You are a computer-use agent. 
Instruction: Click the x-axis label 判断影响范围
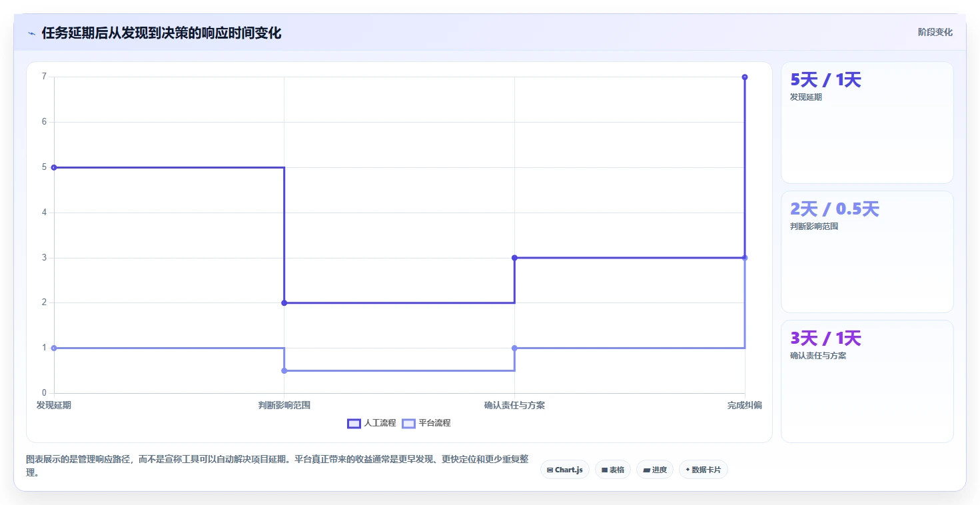tap(284, 405)
